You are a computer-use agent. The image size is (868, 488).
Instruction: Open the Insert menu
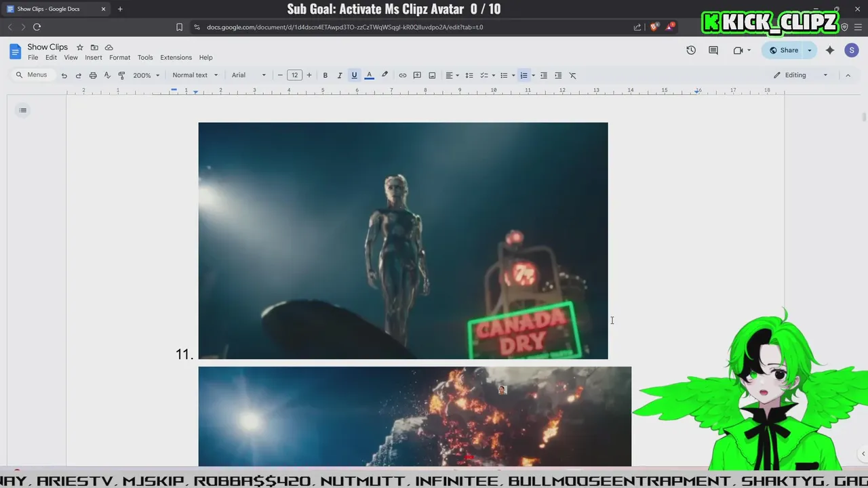(x=94, y=58)
